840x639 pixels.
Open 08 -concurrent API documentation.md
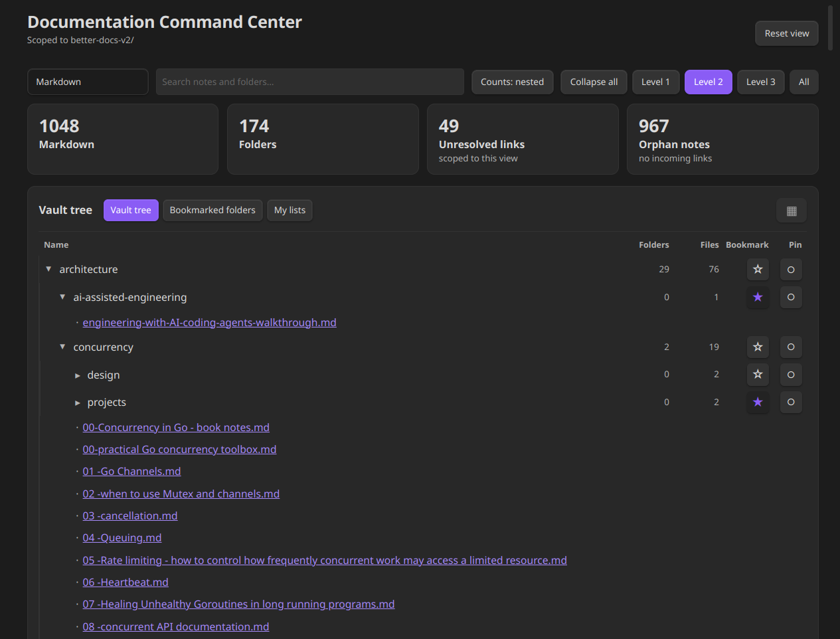point(176,626)
